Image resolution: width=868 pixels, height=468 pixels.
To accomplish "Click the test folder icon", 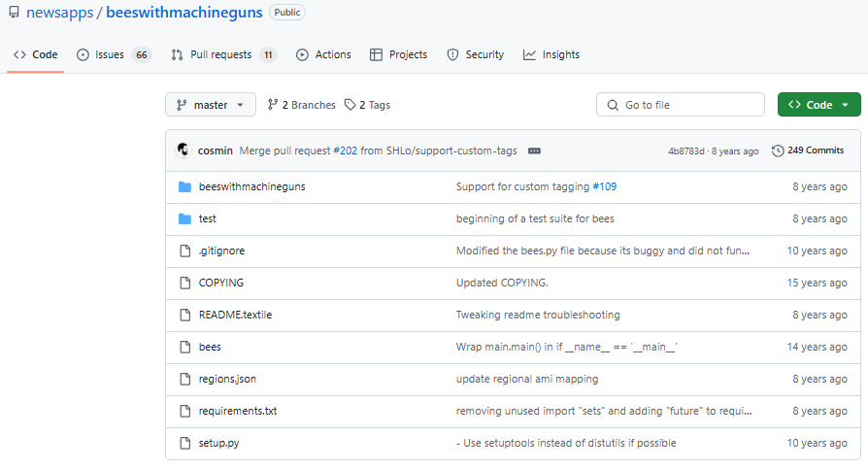I will pyautogui.click(x=184, y=218).
